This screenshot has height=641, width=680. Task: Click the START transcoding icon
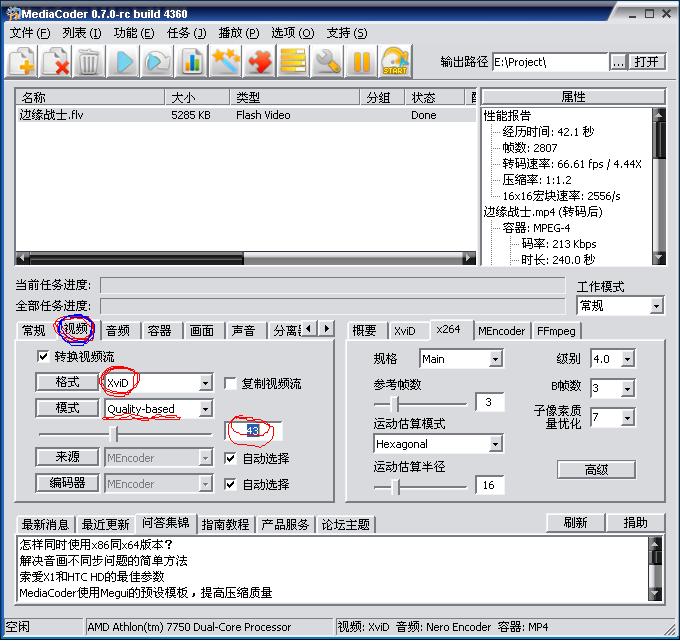(x=396, y=62)
